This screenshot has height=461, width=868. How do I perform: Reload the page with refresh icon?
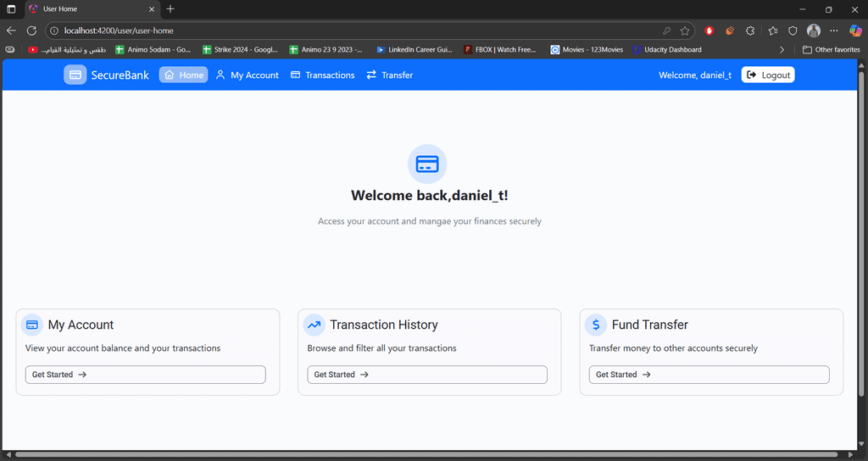point(31,31)
